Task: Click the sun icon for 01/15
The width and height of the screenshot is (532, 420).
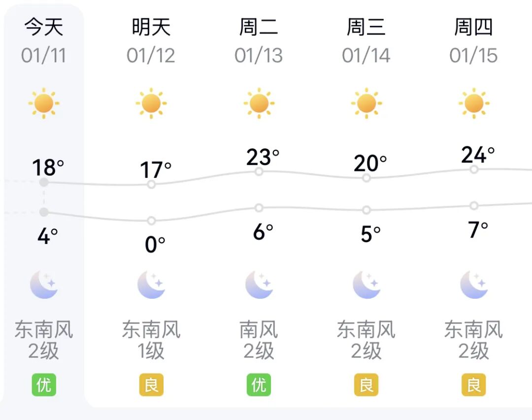Action: coord(474,104)
